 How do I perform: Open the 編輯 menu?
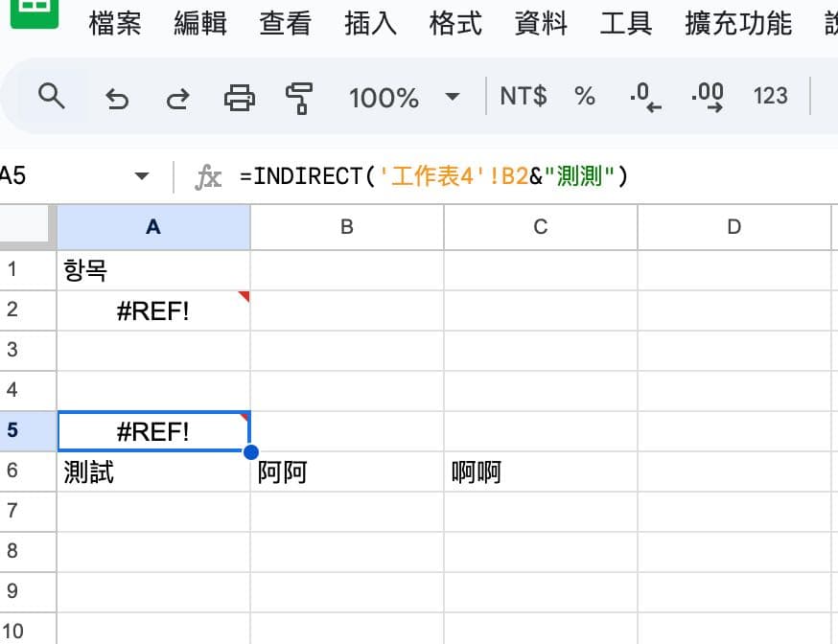tap(200, 24)
